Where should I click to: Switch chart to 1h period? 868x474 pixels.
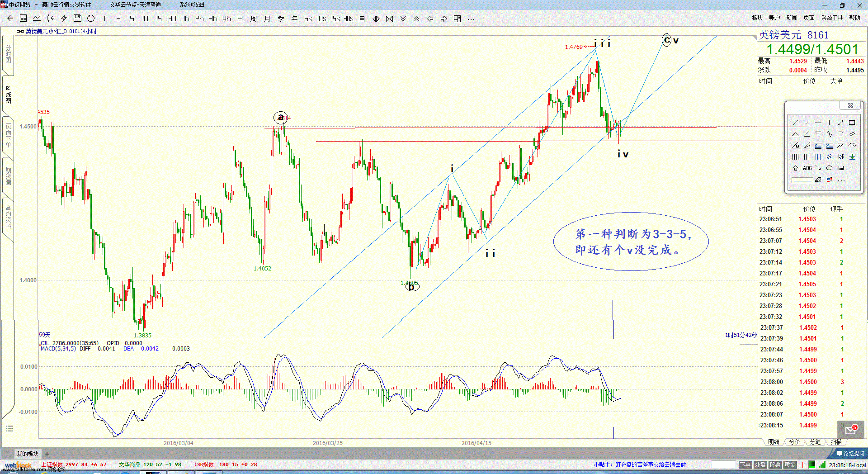[186, 19]
